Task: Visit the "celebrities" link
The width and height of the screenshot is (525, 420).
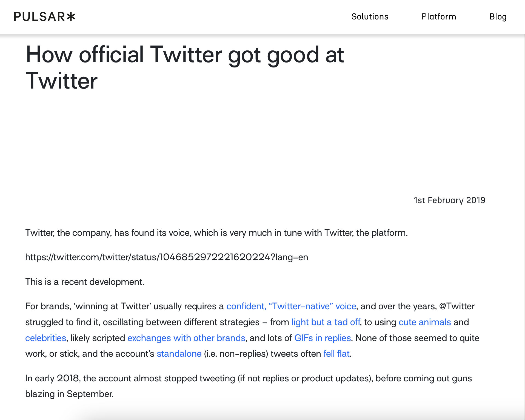Action: pyautogui.click(x=45, y=338)
